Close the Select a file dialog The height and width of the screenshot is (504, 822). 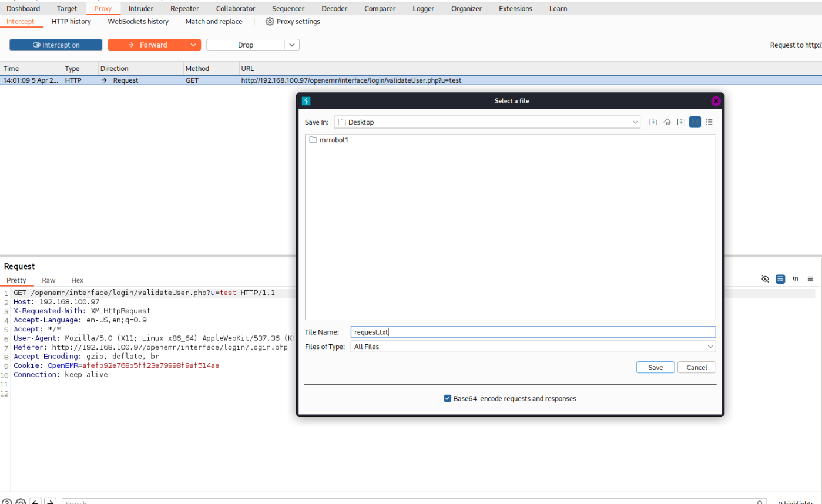(716, 101)
